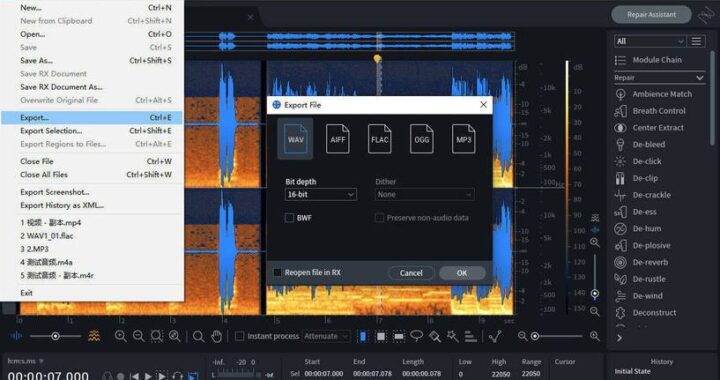This screenshot has width=720, height=380.
Task: Select the WAV format icon
Action: tap(295, 139)
